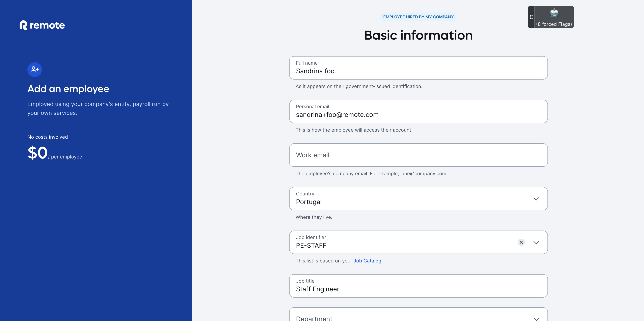Click the Basic information heading
Viewport: 644px width, 321px height.
coord(418,35)
